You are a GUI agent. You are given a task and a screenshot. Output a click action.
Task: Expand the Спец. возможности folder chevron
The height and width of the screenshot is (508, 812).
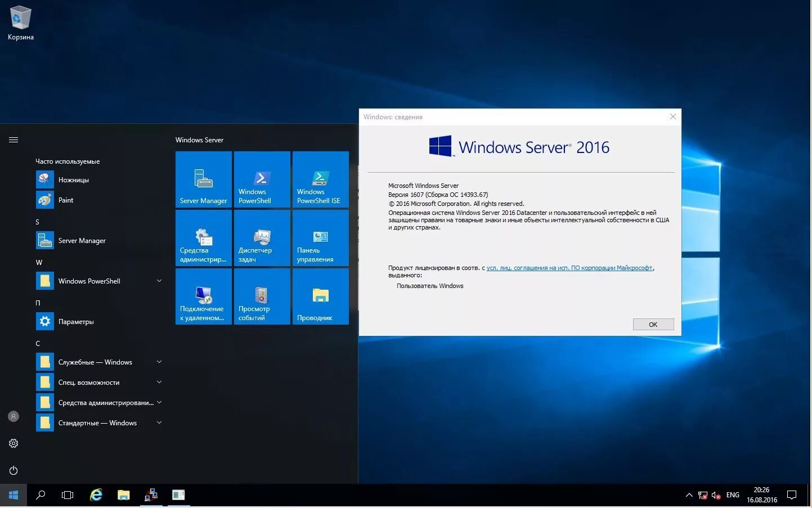(x=159, y=382)
